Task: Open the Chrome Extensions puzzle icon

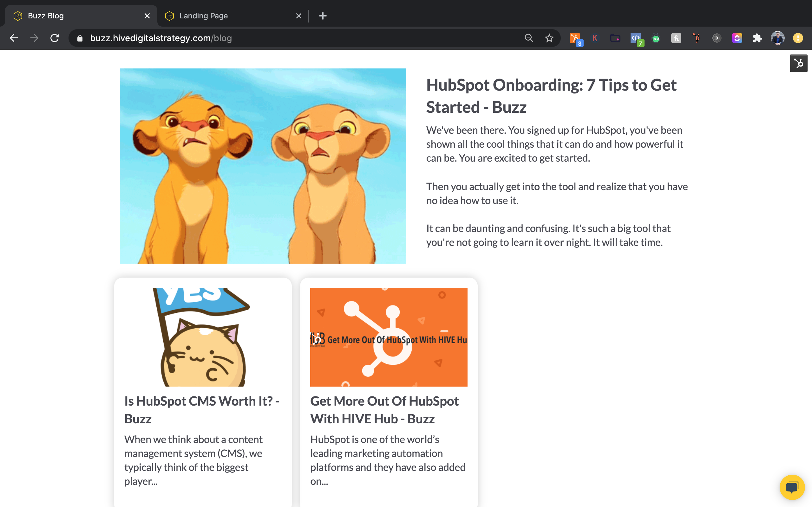Action: tap(757, 38)
